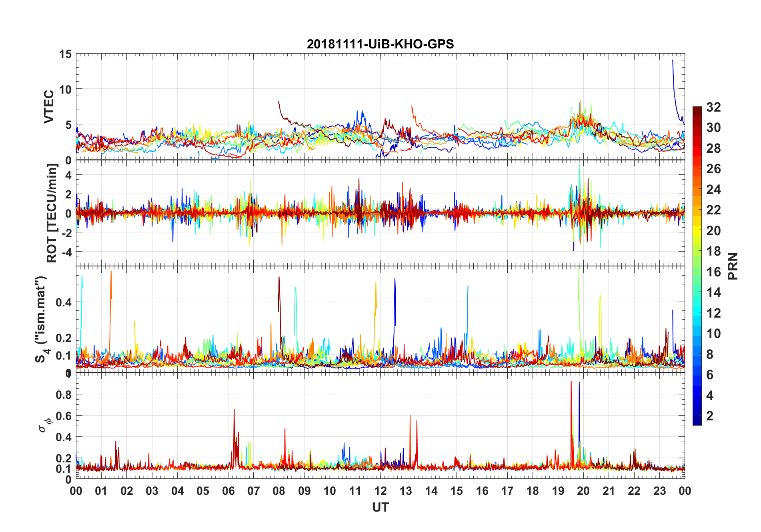Screen dimensions: 761x532
Task: Select the "0.6" tick on sigma-phi axis
Action: [64, 416]
